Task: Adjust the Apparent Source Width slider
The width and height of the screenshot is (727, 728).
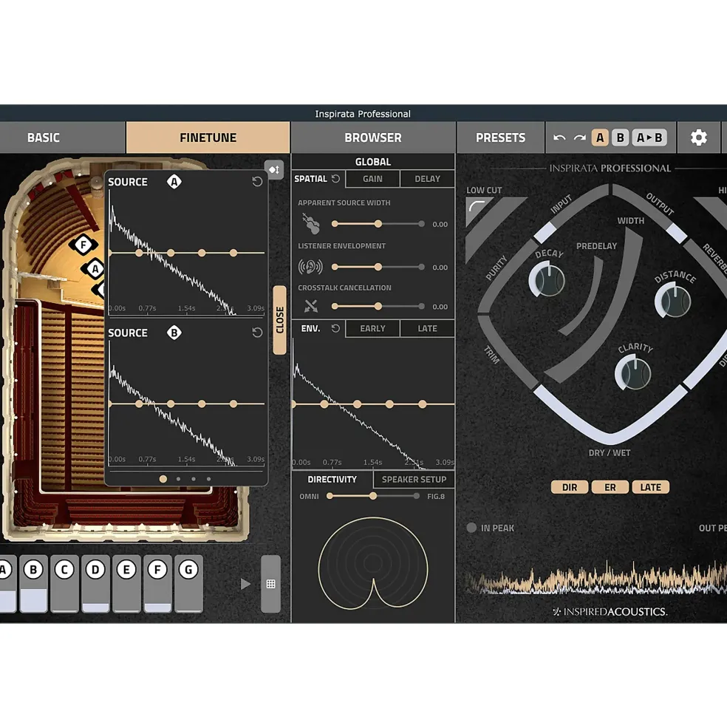Action: pos(378,224)
